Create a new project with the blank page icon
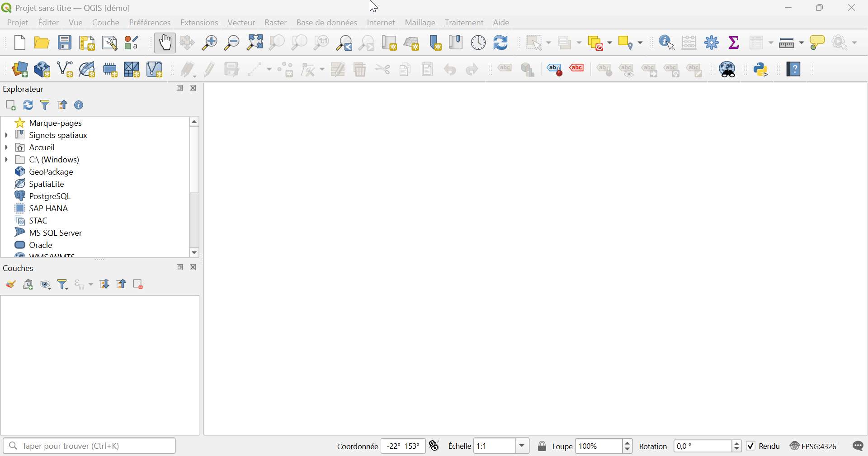Image resolution: width=868 pixels, height=456 pixels. (x=20, y=43)
